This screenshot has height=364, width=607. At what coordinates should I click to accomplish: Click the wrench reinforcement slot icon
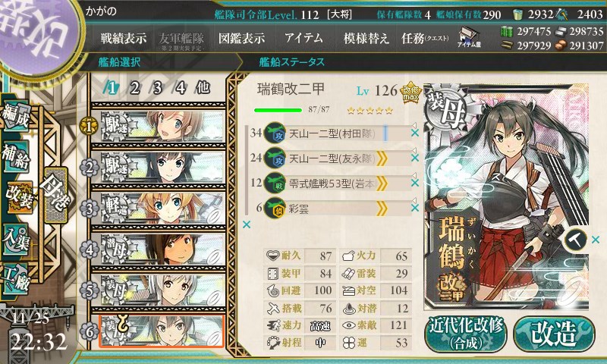pyautogui.click(x=575, y=240)
